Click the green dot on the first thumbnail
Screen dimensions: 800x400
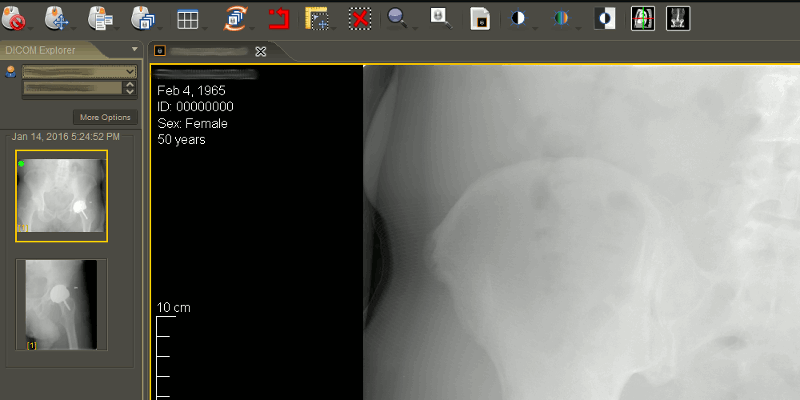pos(21,164)
